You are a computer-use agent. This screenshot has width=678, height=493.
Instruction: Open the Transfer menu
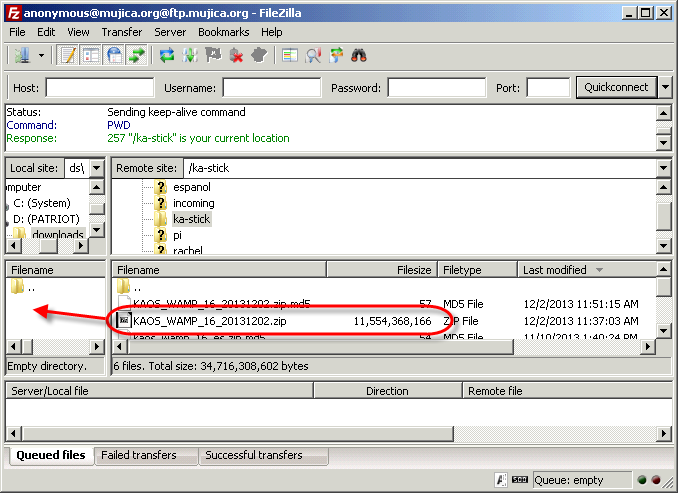(x=122, y=32)
